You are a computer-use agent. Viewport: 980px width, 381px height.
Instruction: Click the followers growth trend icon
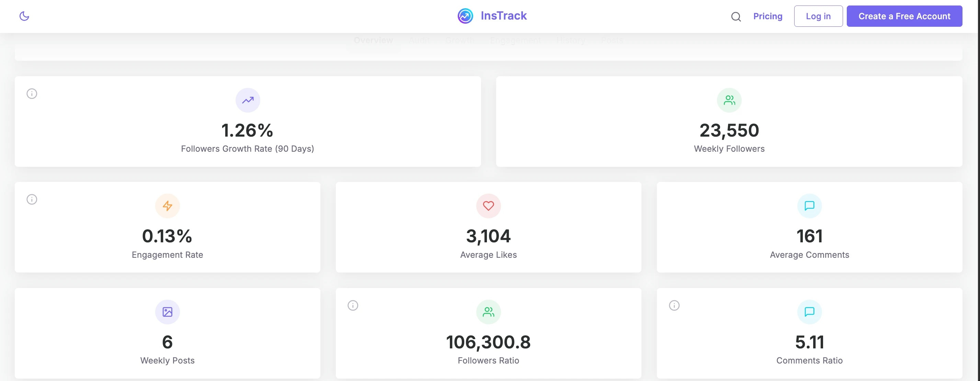pos(248,100)
